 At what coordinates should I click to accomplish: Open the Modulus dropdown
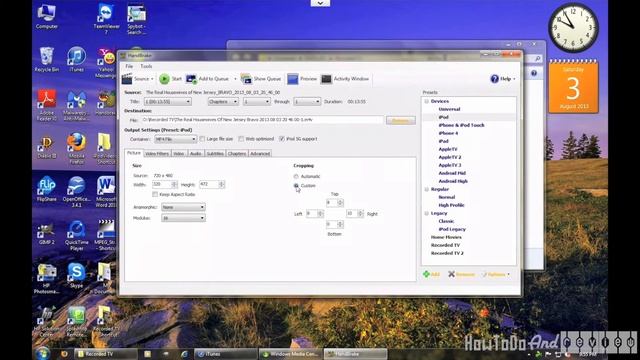pos(183,218)
